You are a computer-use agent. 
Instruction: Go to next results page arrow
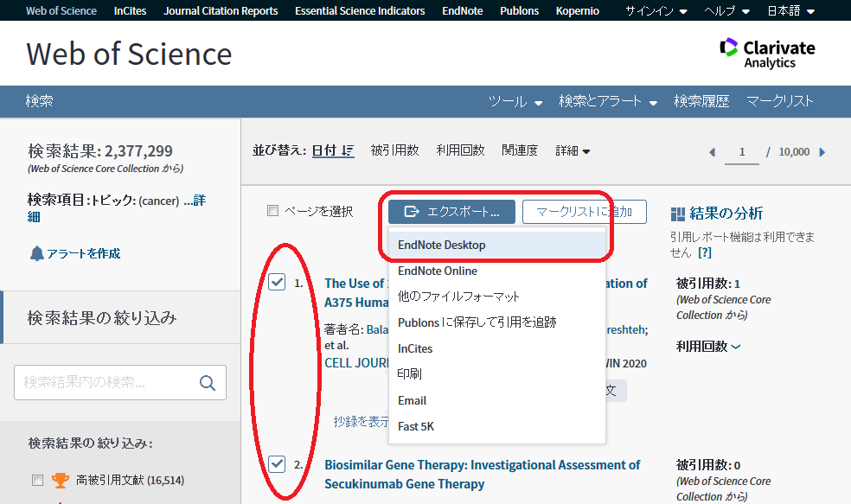(822, 152)
